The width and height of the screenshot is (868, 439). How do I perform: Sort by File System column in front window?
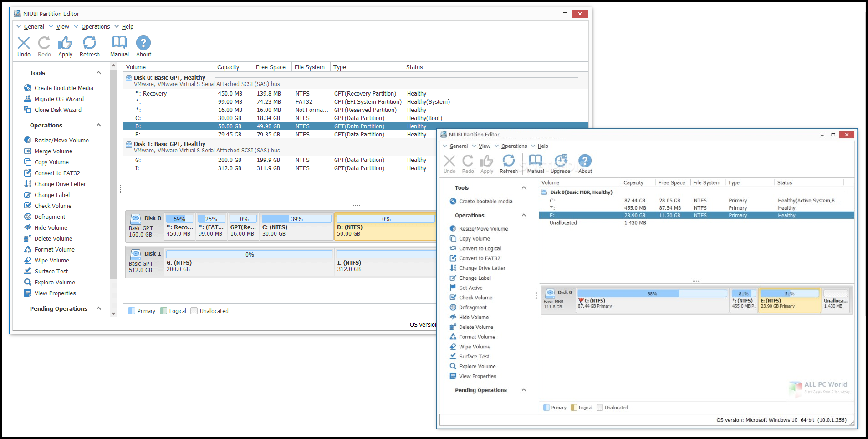(x=707, y=183)
